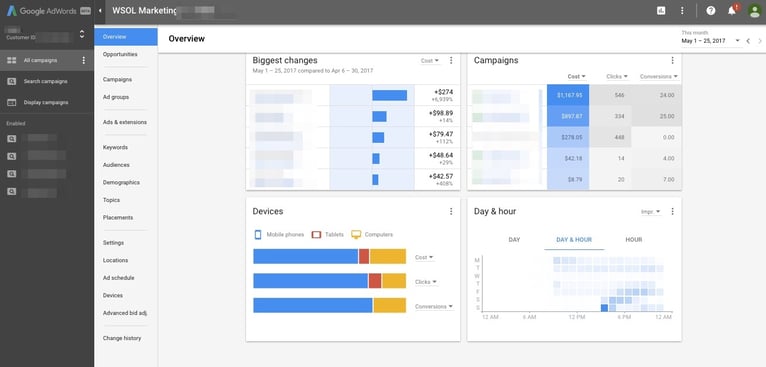Screen dimensions: 766x367
Task: Open All campaigns three-dot options
Action: 84,60
